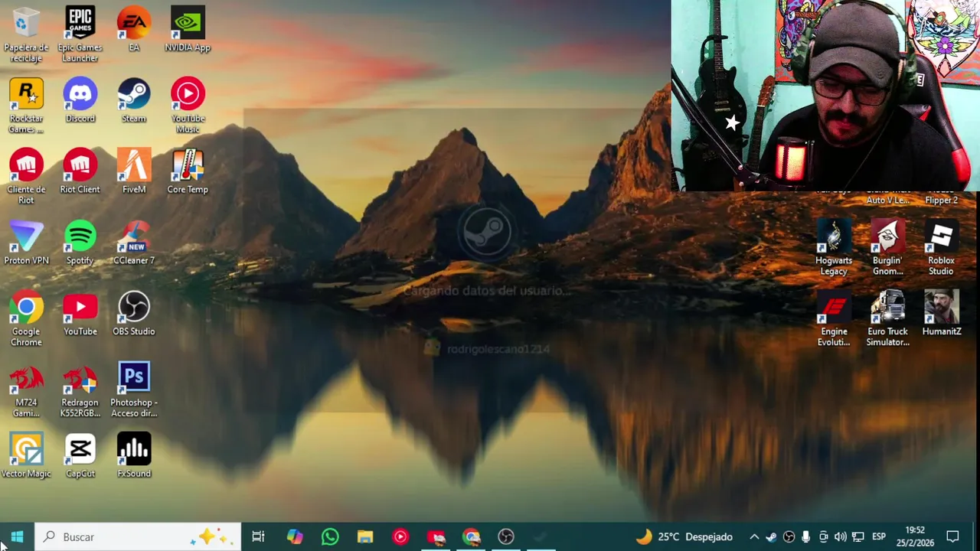Launch the Epic Games Launcher shortcut
980x551 pixels.
coord(80,34)
